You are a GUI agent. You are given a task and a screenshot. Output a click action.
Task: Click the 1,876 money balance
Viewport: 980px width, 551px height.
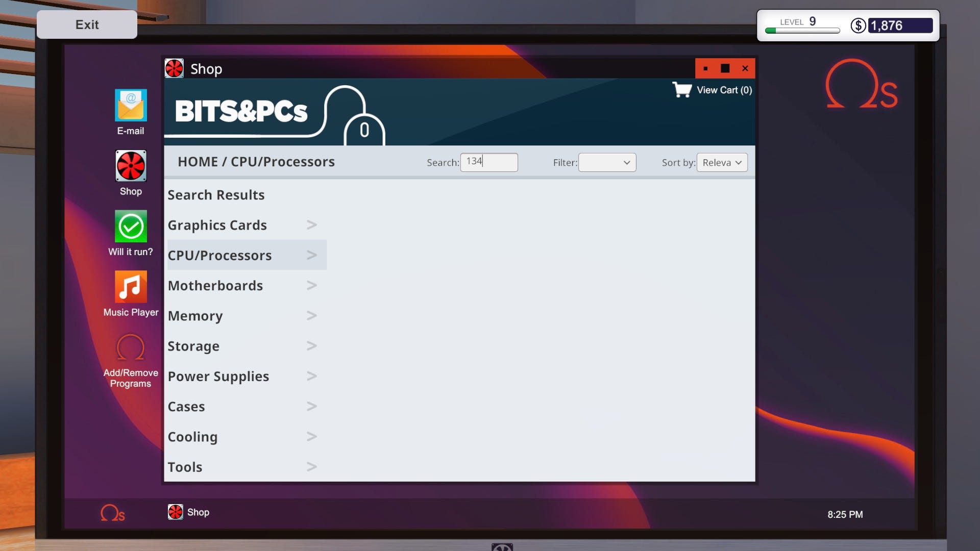pyautogui.click(x=900, y=26)
